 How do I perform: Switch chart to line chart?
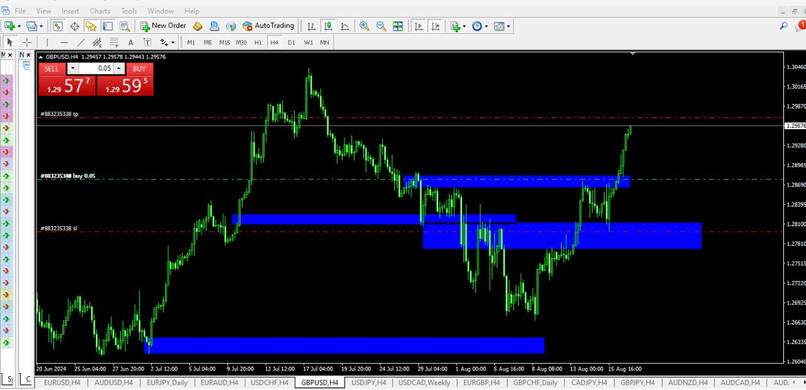point(345,26)
